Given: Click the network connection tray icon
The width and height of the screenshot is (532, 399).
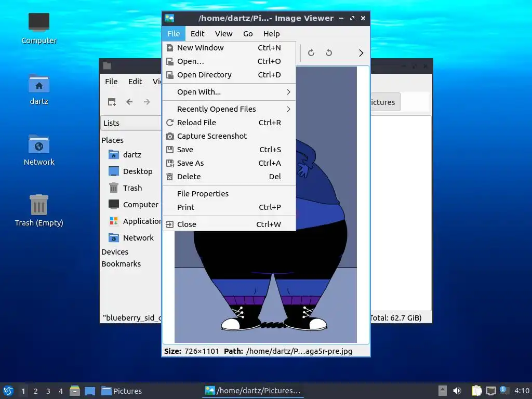Looking at the screenshot, I should pyautogui.click(x=490, y=391).
